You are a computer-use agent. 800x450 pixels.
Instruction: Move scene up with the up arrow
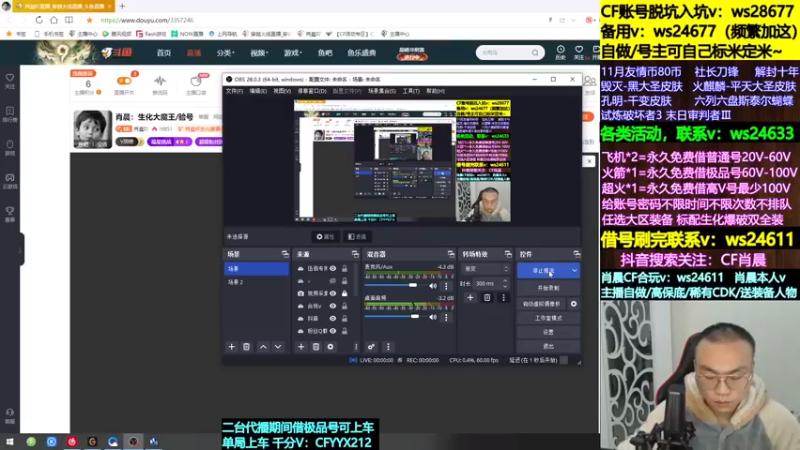(263, 347)
